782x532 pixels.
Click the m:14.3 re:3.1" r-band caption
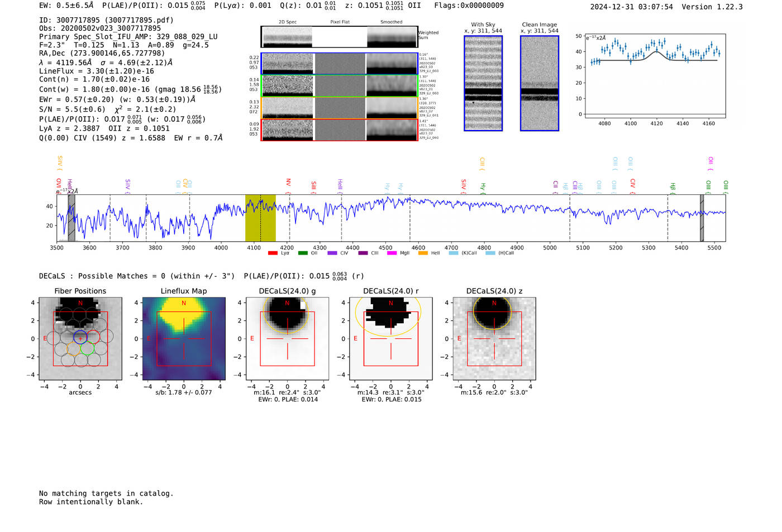390,392
